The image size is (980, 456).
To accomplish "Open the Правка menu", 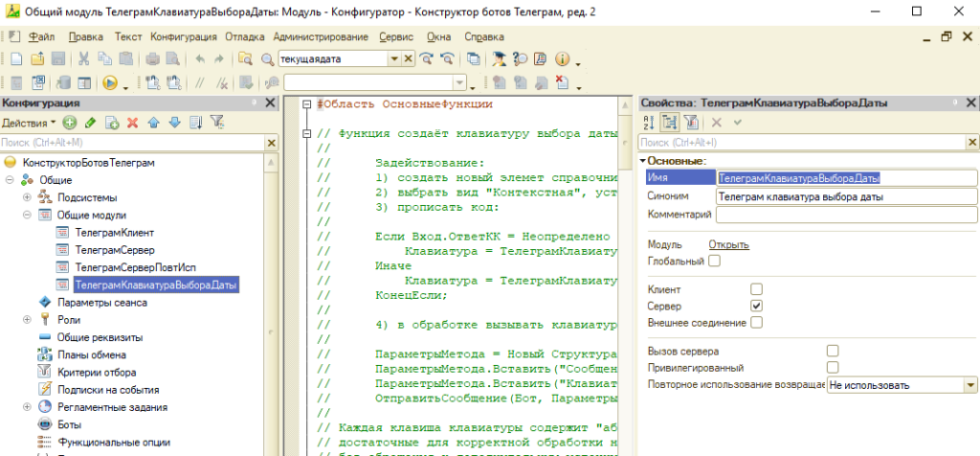I will (86, 37).
